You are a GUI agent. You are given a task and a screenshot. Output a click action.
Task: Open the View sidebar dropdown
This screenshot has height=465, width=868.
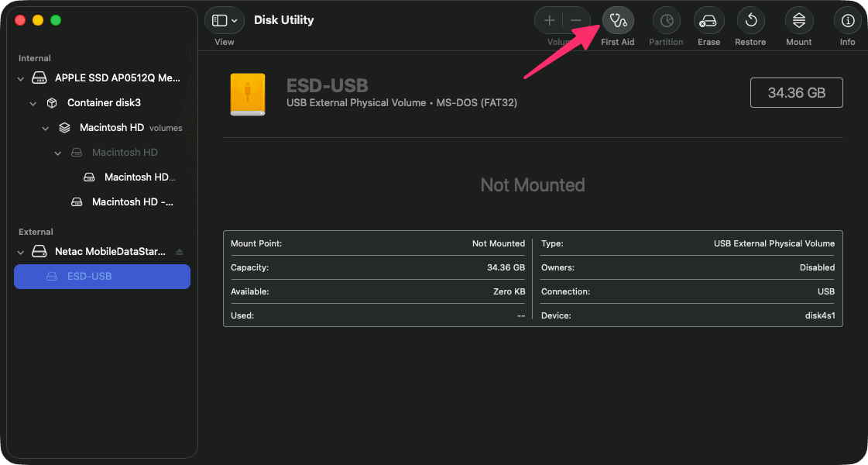click(x=225, y=21)
